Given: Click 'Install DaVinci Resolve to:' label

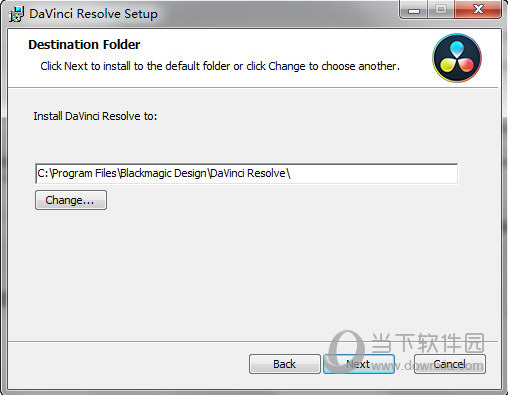Looking at the screenshot, I should 95,116.
